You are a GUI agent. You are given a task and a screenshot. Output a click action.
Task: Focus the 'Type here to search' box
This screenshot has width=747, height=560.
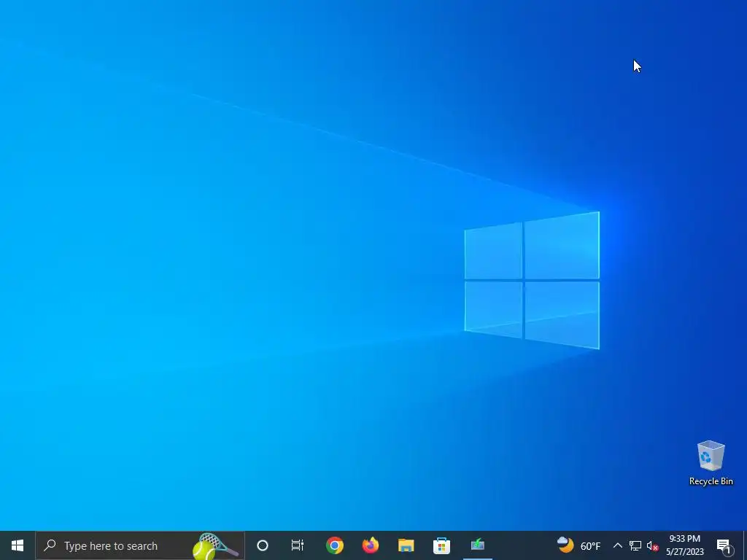[140, 545]
